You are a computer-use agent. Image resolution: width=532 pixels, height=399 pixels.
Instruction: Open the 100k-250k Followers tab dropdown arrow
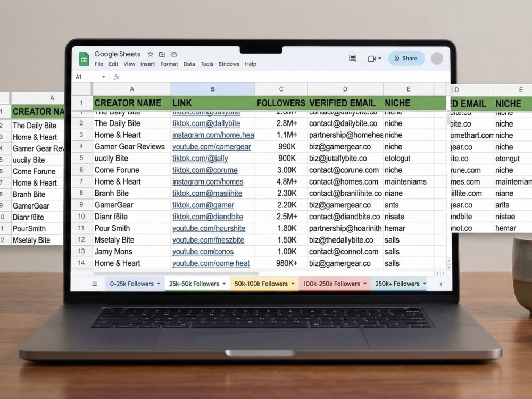click(365, 284)
